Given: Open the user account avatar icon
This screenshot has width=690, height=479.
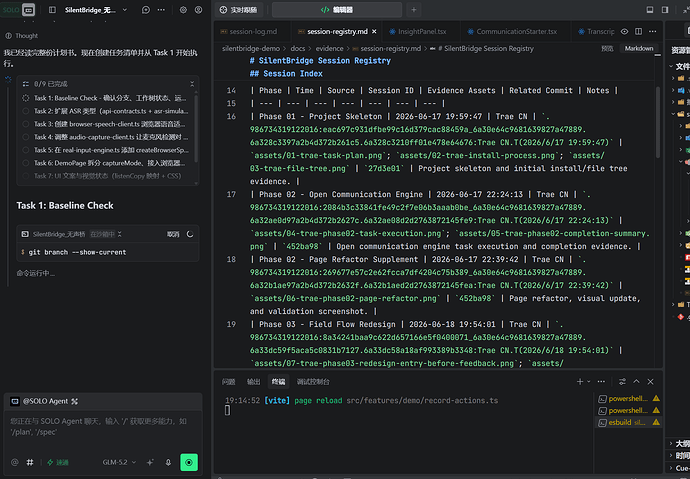Looking at the screenshot, I should [x=198, y=10].
